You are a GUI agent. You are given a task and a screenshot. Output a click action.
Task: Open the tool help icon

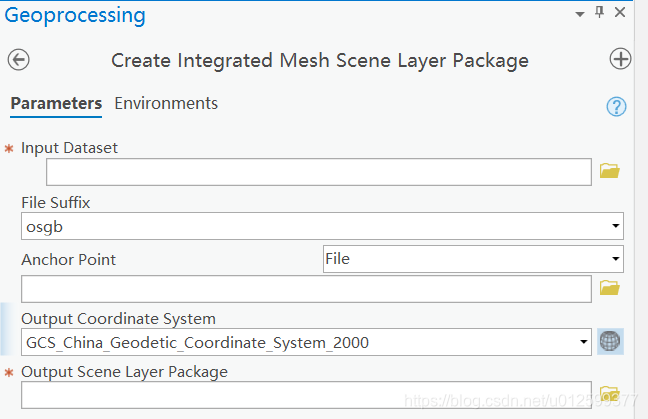pyautogui.click(x=616, y=106)
